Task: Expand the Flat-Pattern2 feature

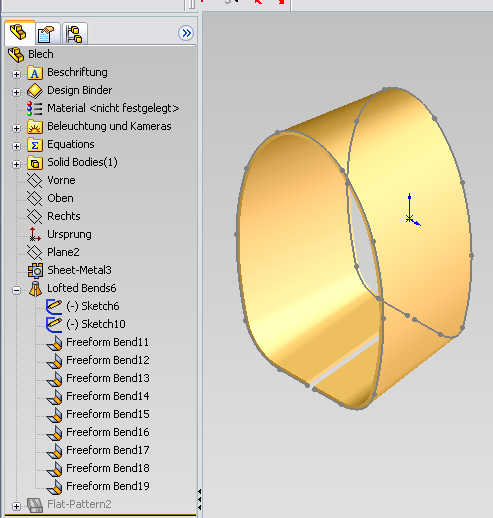Action: point(16,506)
